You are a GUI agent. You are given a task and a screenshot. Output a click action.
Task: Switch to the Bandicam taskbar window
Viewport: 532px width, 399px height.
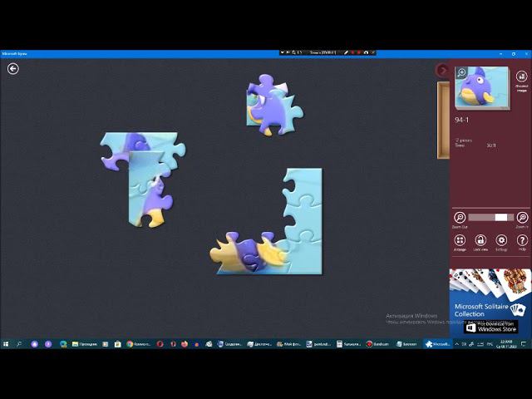point(377,344)
